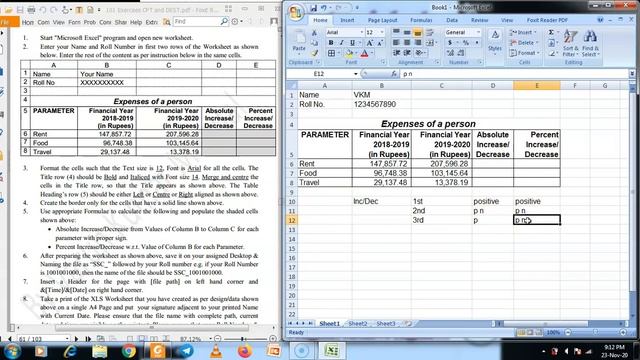Screen dimensions: 640x360
Task: Select the Sheet2 worksheet tab
Action: pyautogui.click(x=358, y=323)
